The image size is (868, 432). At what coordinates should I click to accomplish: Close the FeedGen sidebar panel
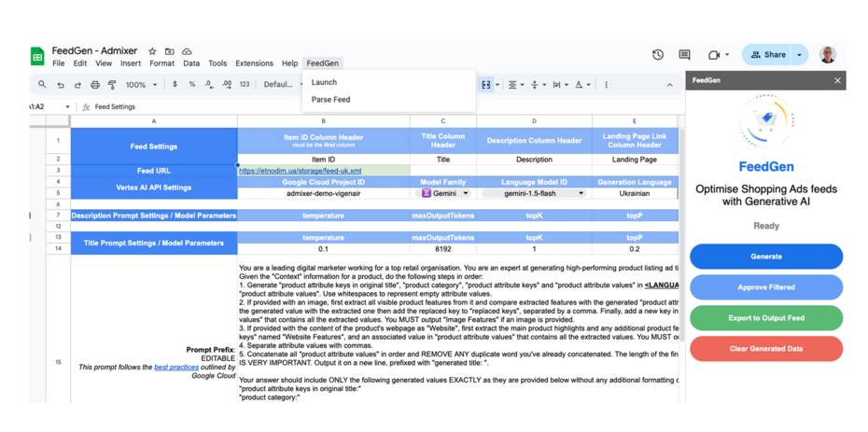coord(837,80)
